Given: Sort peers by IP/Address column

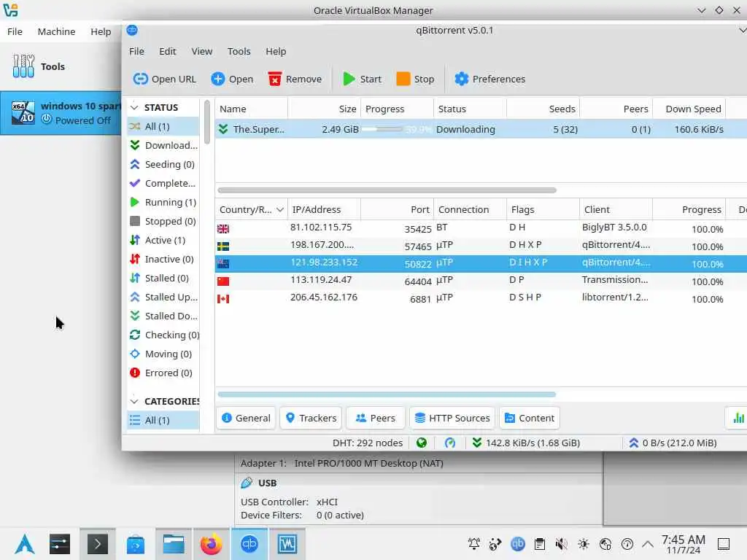Looking at the screenshot, I should point(325,209).
